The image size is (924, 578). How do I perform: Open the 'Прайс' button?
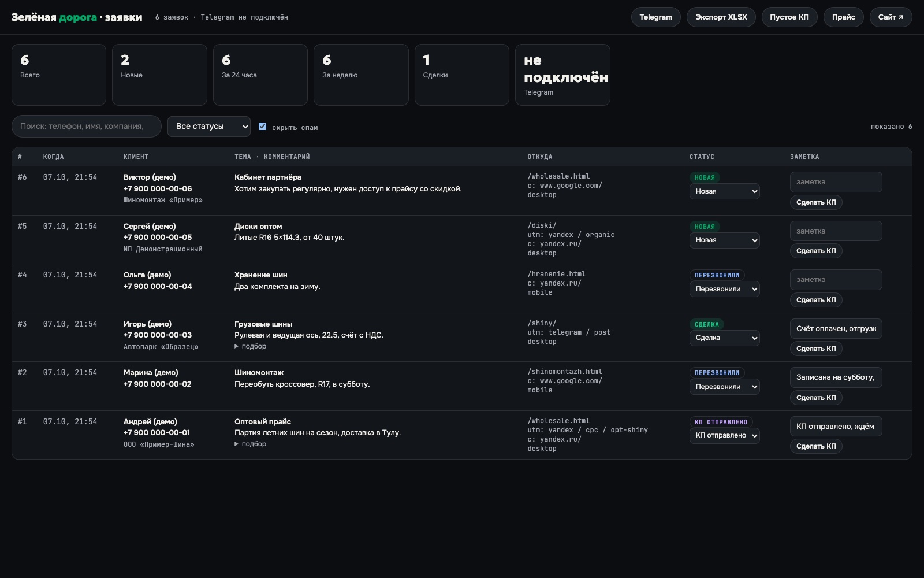(843, 17)
